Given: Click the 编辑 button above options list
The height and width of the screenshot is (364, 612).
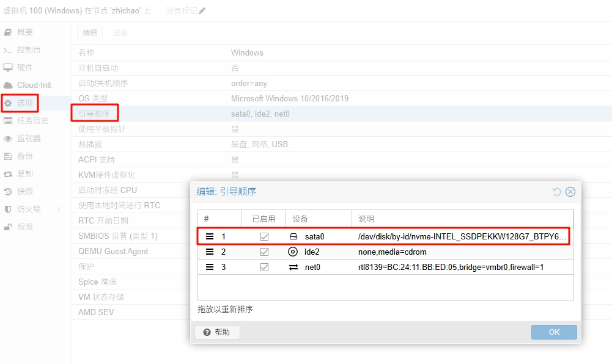Looking at the screenshot, I should pos(89,33).
